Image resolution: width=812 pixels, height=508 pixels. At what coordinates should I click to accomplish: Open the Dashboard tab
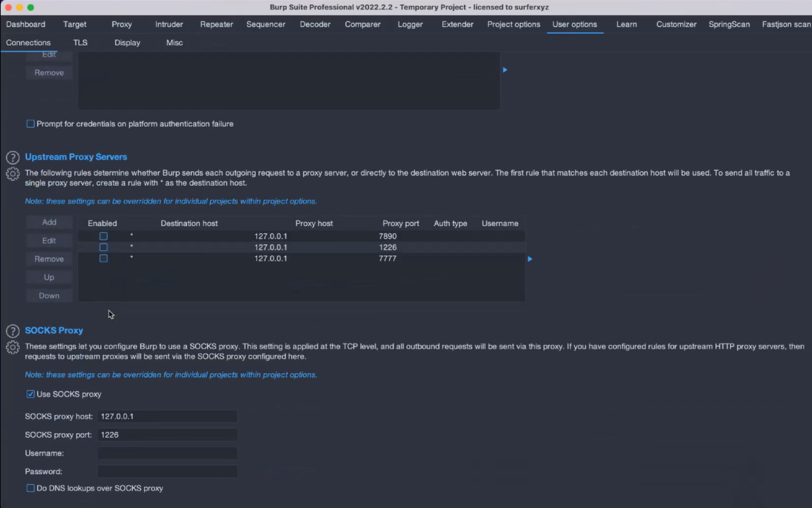click(26, 24)
